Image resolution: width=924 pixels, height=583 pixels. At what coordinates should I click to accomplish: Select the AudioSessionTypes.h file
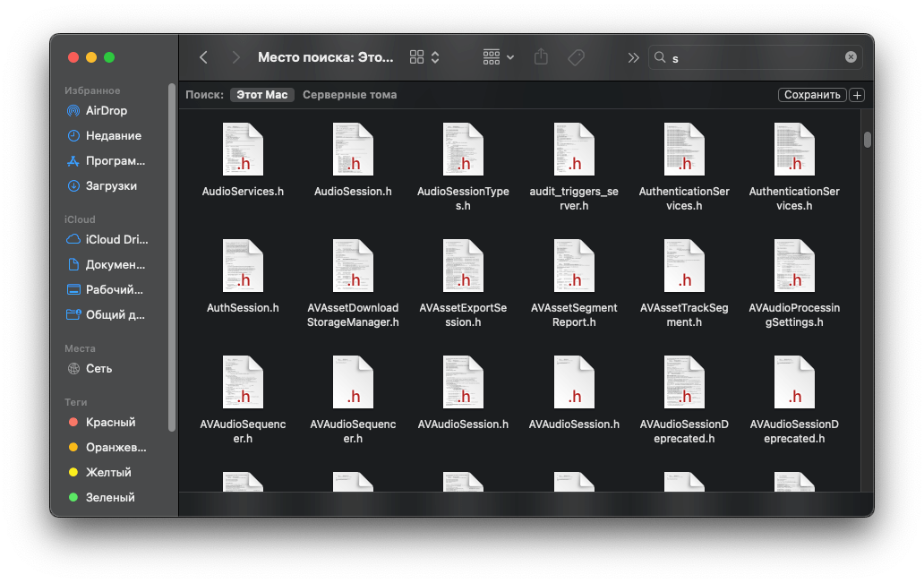[463, 167]
